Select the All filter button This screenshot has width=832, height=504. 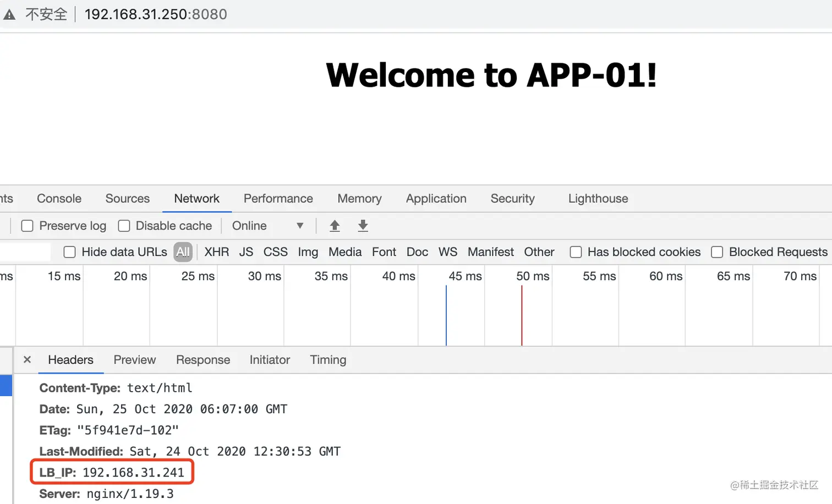click(x=183, y=252)
